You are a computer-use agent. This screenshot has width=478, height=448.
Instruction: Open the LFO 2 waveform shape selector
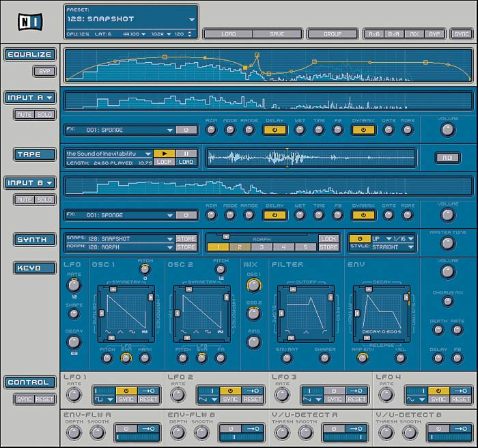[x=208, y=400]
